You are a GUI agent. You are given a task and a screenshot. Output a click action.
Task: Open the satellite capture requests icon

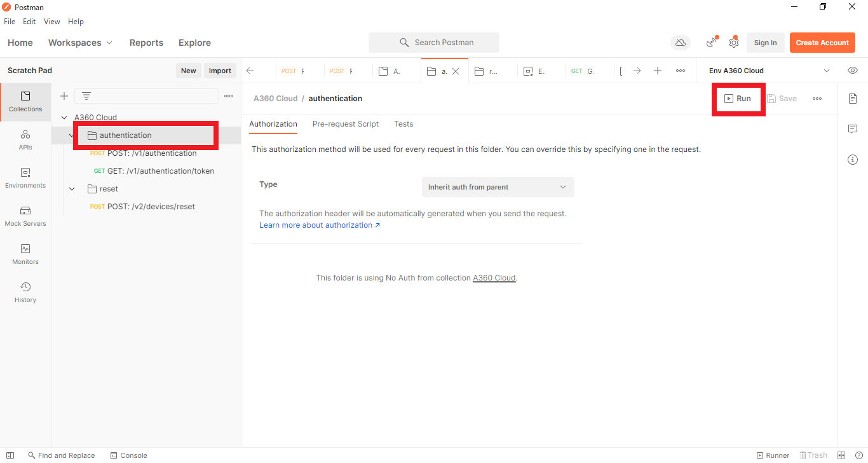click(x=712, y=43)
